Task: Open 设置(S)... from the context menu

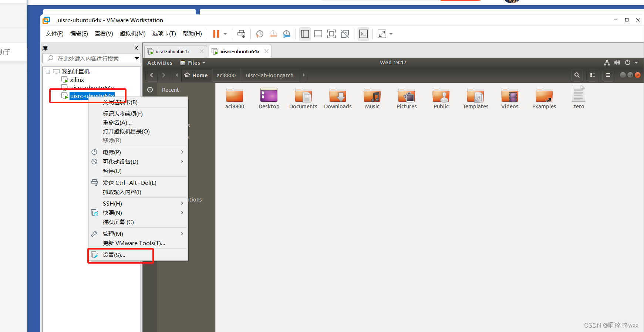Action: [x=114, y=255]
